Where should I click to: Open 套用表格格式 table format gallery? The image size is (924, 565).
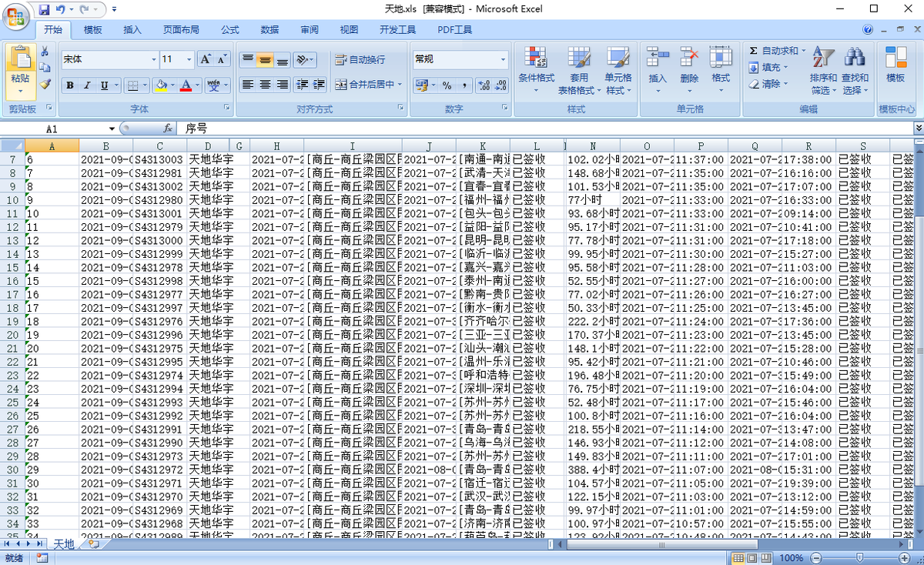(578, 70)
